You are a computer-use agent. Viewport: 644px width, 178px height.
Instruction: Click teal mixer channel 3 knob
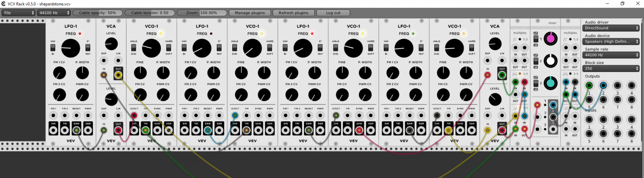(x=551, y=83)
